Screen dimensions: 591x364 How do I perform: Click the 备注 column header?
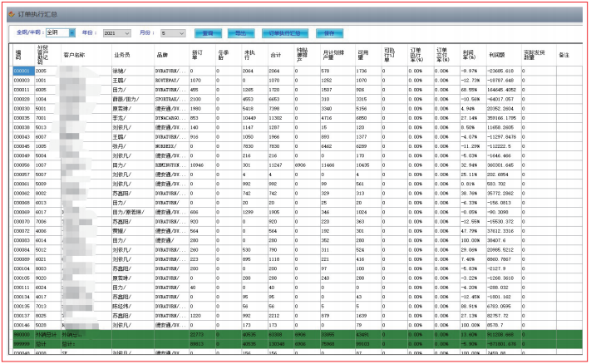[x=564, y=53]
